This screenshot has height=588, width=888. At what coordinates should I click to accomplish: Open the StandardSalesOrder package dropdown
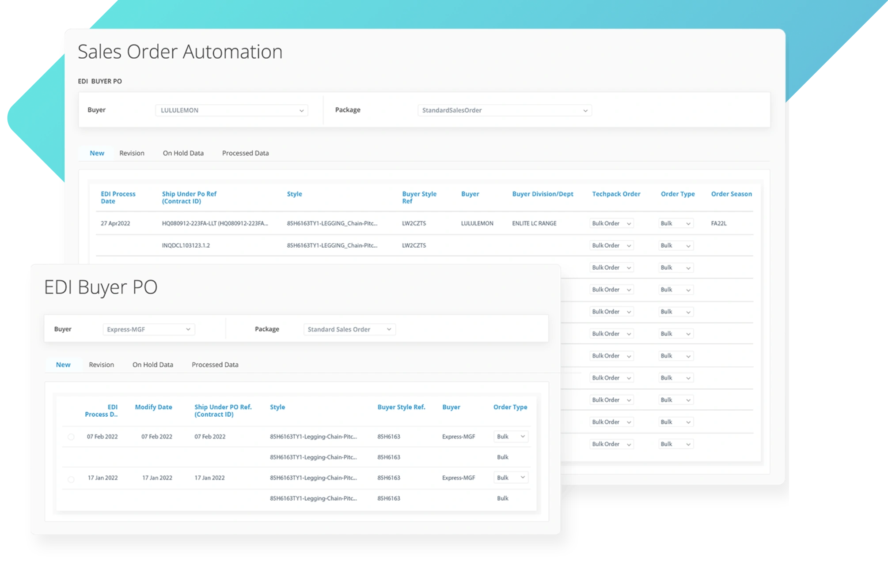[x=504, y=110]
